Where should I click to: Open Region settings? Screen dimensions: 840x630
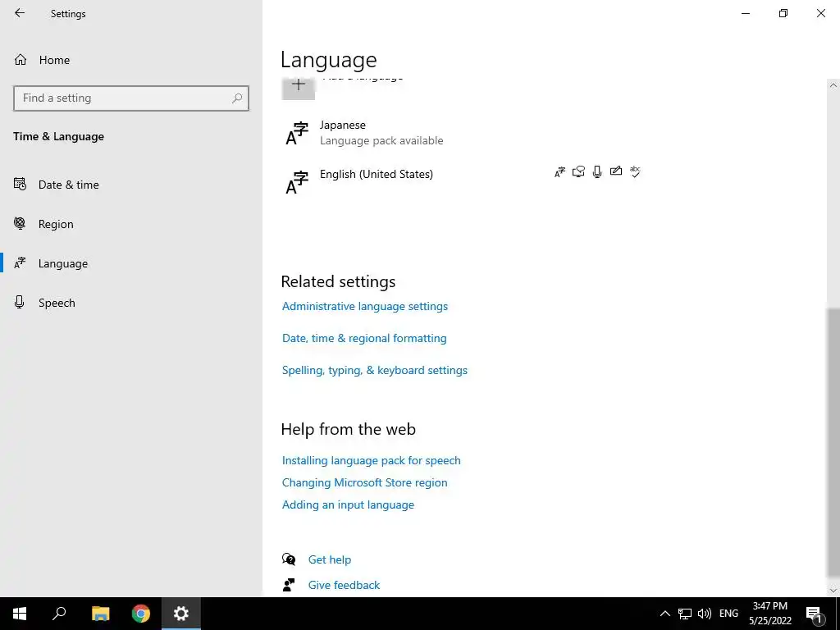(56, 225)
